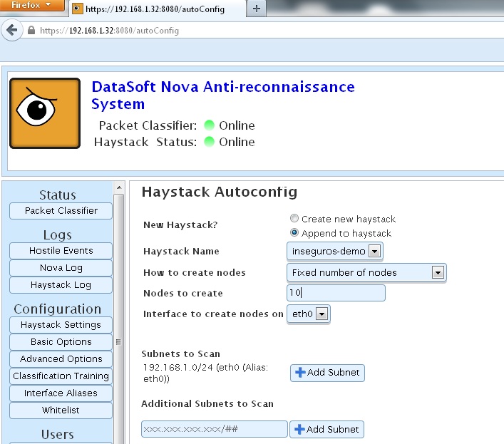
Task: Go to Haystack Settings page
Action: [x=61, y=325]
